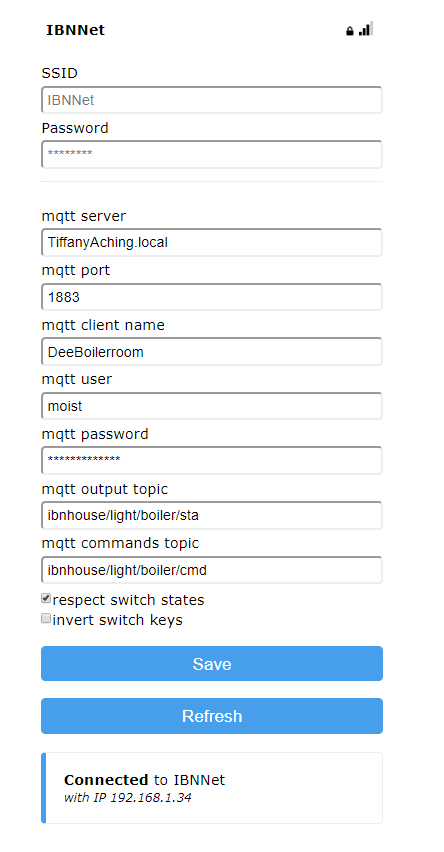Focus the SSID input field

tap(212, 100)
